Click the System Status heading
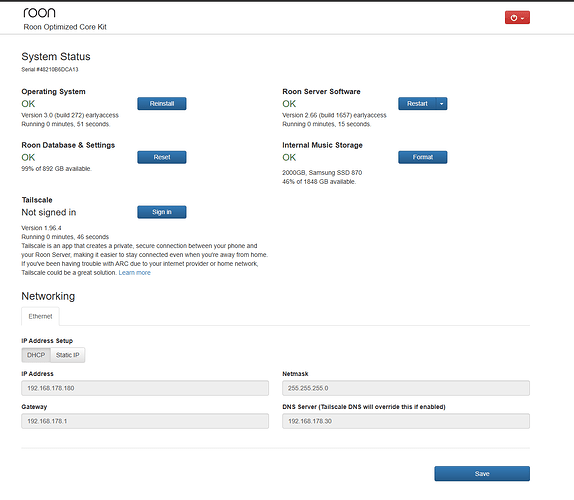574x500 pixels. click(56, 57)
